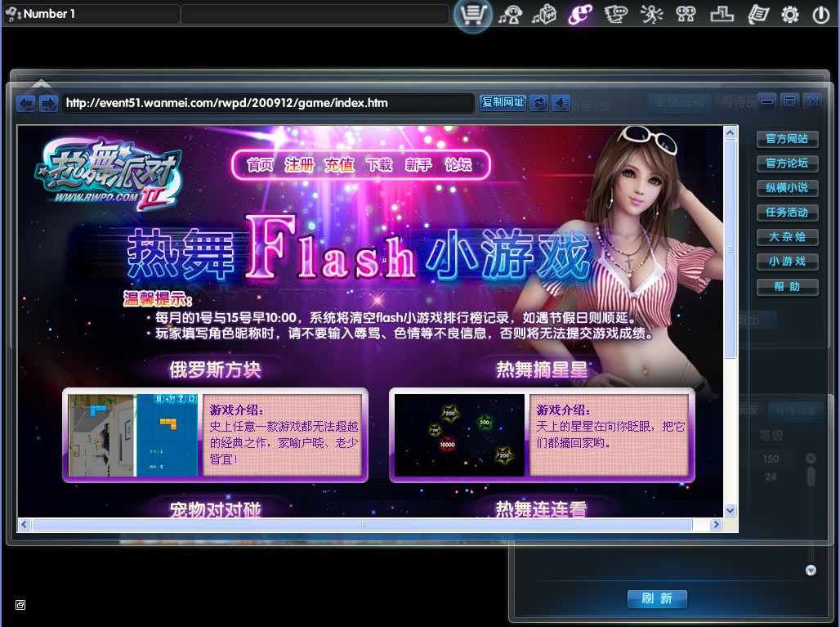Click the browser URL address field
The width and height of the screenshot is (840, 627).
point(268,103)
